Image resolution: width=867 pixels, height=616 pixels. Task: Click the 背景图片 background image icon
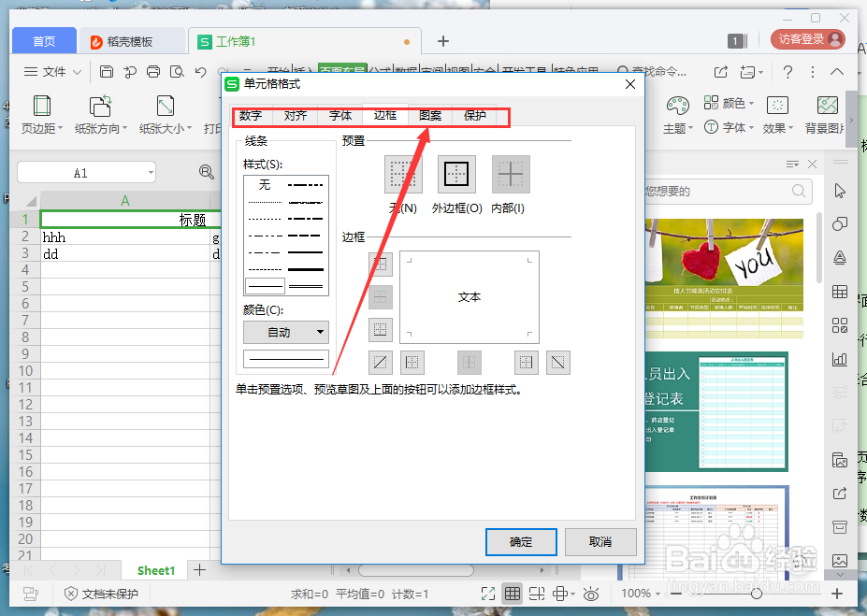click(x=827, y=105)
